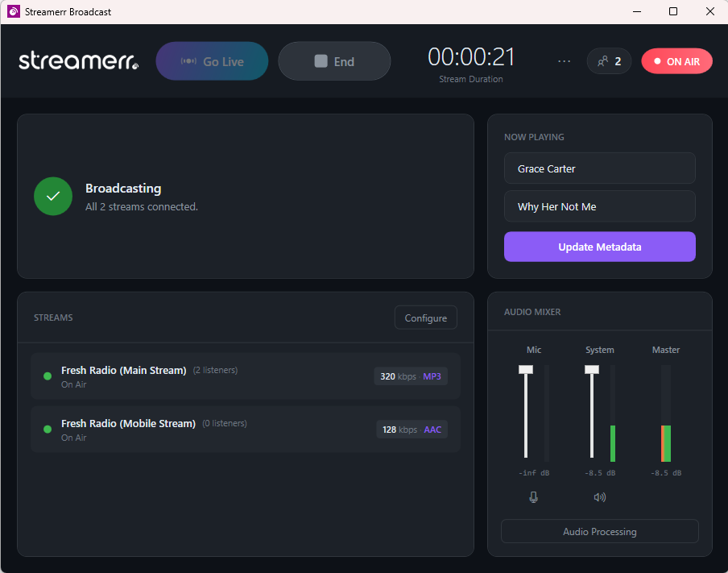Screen dimensions: 728x573
Task: Click the green status dot next to Fresh Radio Main Stream
Action: click(48, 376)
